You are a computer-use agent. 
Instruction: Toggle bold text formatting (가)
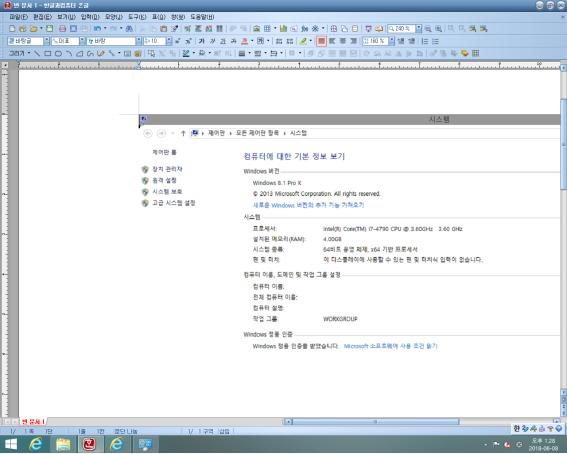[x=201, y=41]
